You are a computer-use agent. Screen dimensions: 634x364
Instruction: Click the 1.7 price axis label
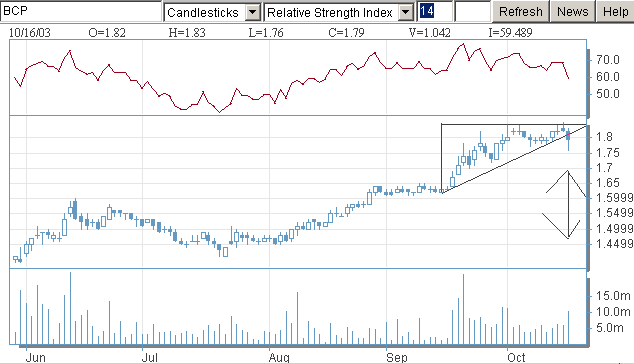pos(604,167)
